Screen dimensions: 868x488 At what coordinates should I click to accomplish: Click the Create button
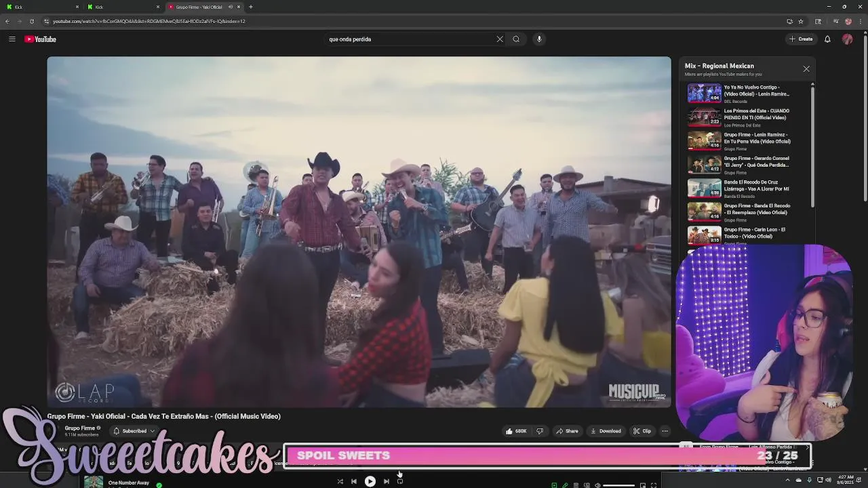click(801, 39)
